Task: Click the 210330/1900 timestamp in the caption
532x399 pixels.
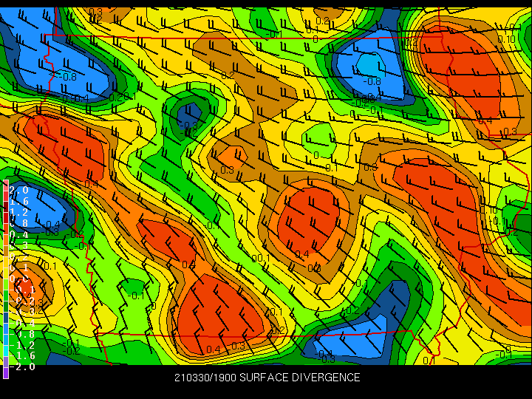Action: point(205,378)
